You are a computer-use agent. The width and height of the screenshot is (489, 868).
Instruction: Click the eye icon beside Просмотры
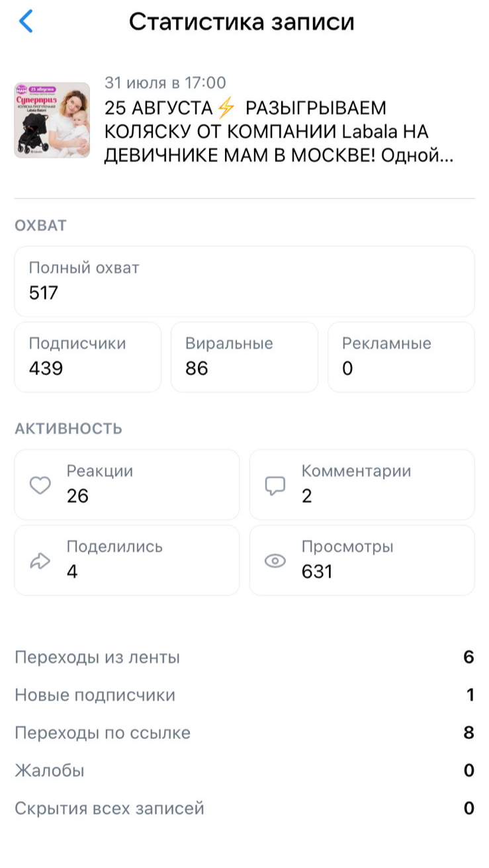pyautogui.click(x=275, y=561)
